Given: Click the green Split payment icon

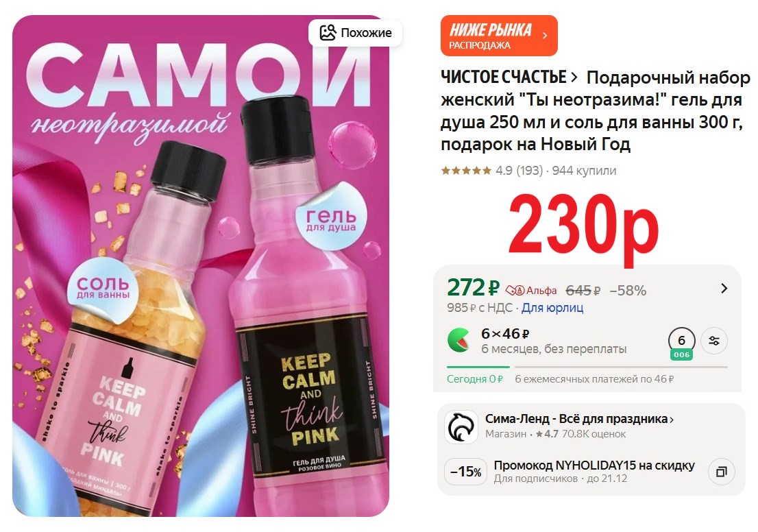Looking at the screenshot, I should point(459,341).
